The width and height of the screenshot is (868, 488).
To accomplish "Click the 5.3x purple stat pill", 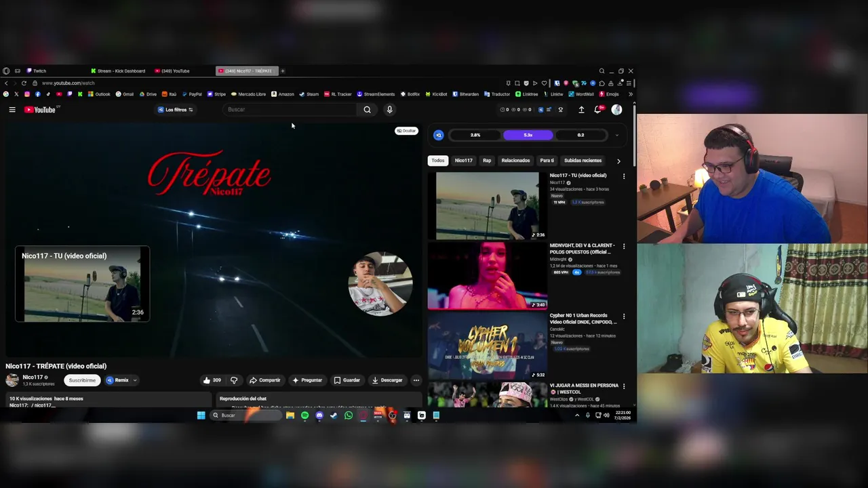I will coord(528,136).
